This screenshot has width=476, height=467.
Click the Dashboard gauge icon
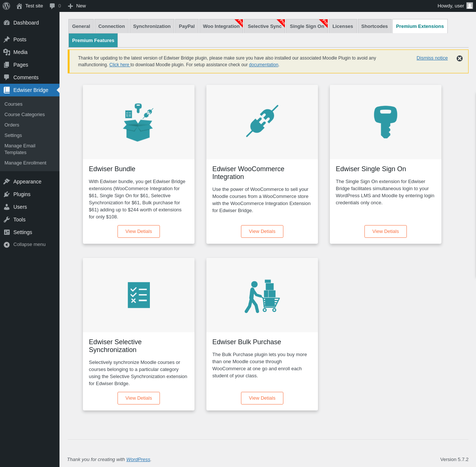coord(7,23)
